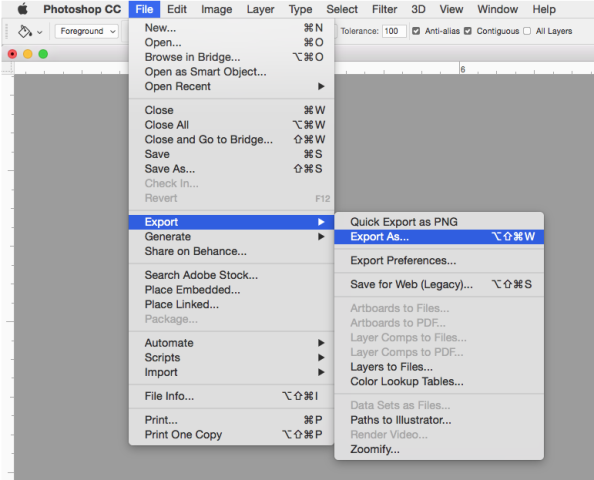
Task: Close the open File menu
Action: tap(144, 9)
